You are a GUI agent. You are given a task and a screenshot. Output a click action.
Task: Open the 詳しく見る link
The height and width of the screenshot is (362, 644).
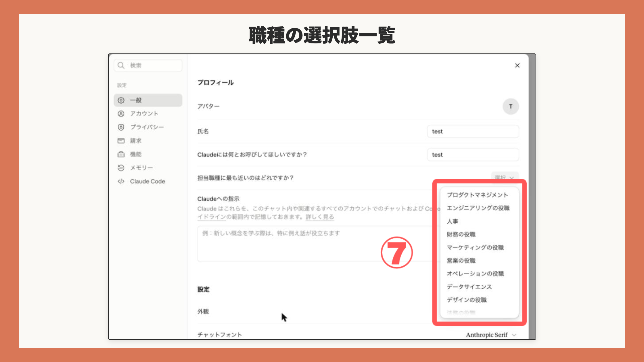click(320, 217)
